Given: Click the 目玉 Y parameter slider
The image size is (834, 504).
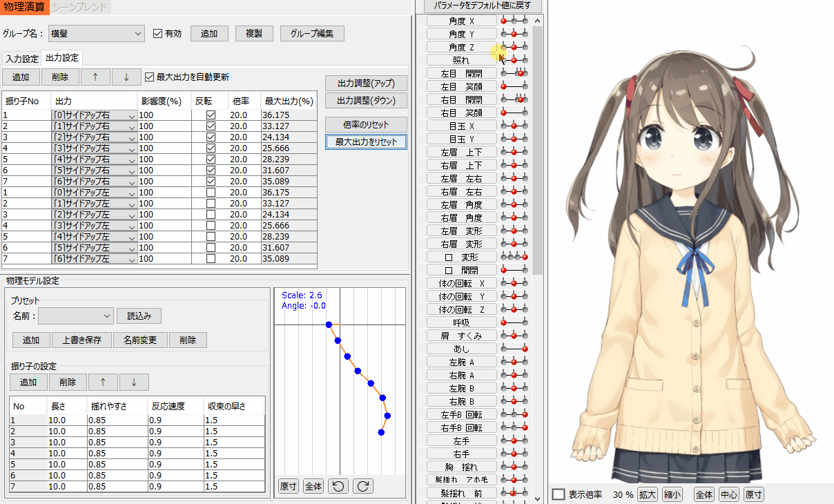Looking at the screenshot, I should point(514,139).
